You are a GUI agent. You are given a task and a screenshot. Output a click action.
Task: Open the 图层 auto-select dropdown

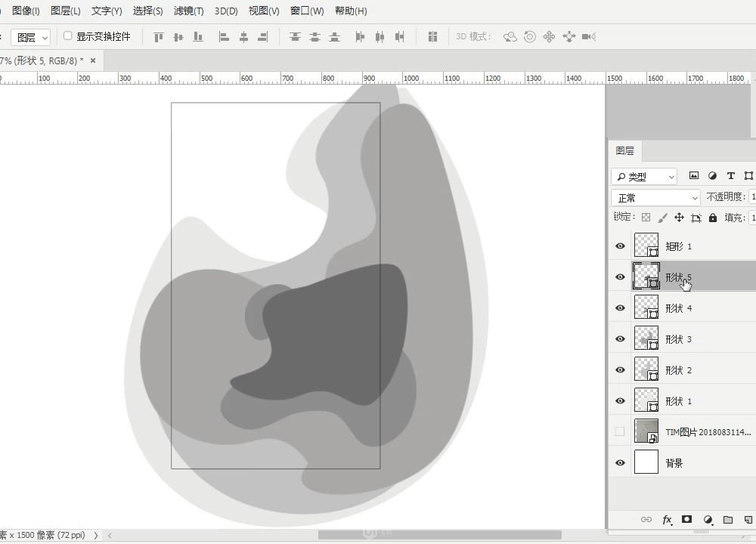click(x=30, y=37)
